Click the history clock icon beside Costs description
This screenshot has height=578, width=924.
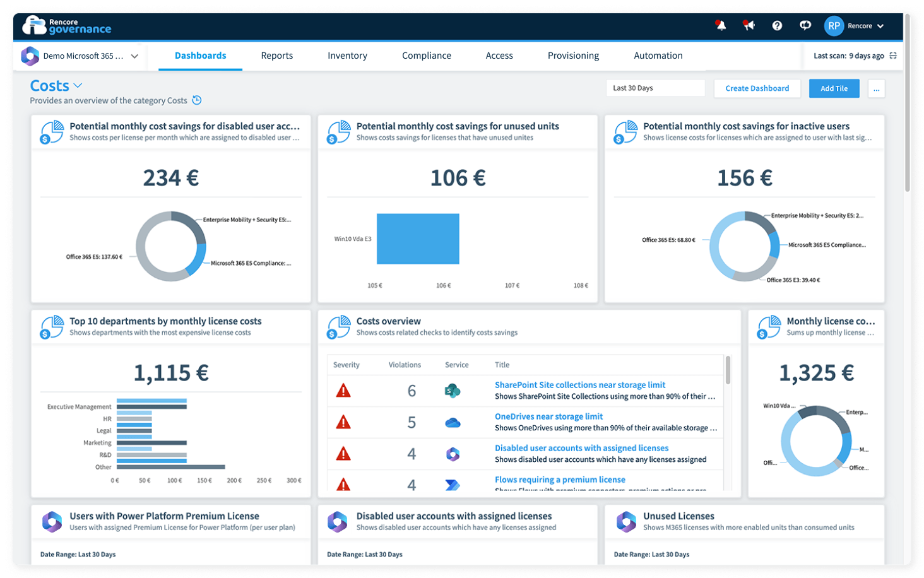click(197, 100)
